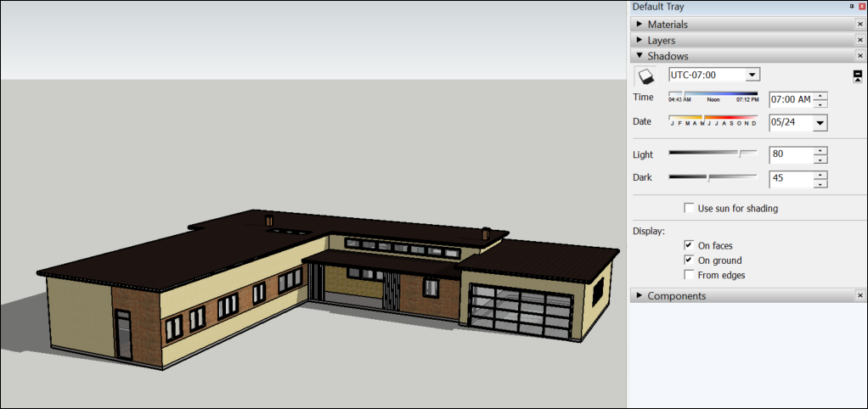This screenshot has height=409, width=868.
Task: Uncheck the On faces display option
Action: (x=689, y=245)
